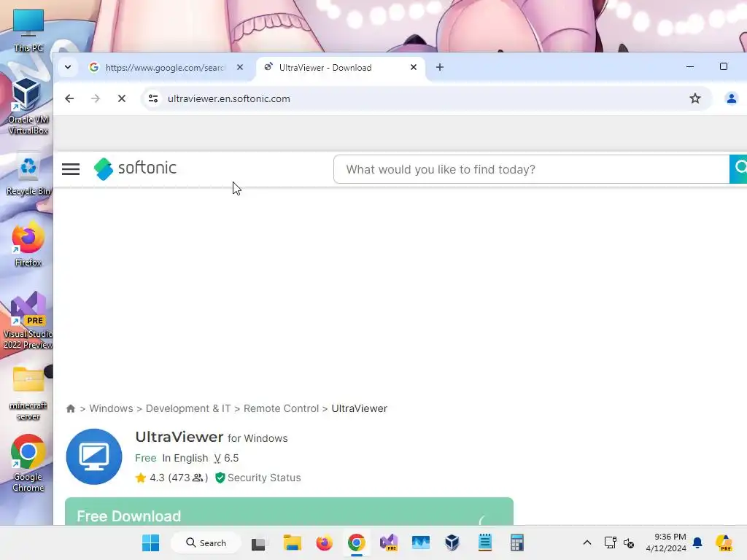Image resolution: width=747 pixels, height=560 pixels.
Task: Select the minecraft server folder
Action: click(x=28, y=393)
